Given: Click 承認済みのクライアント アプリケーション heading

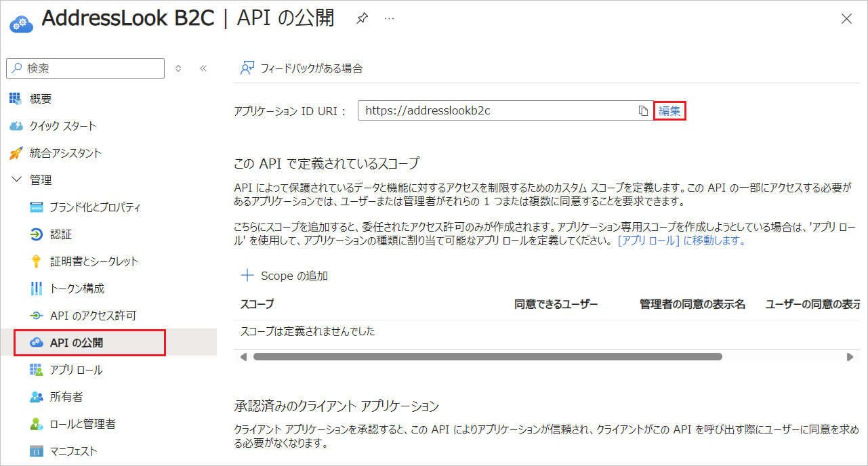Looking at the screenshot, I should click(337, 406).
